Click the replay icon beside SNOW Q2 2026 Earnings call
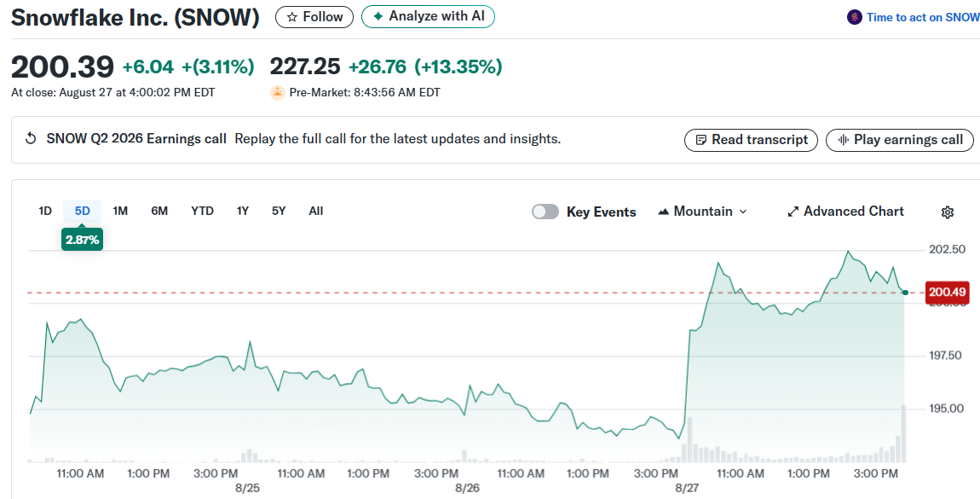 30,139
